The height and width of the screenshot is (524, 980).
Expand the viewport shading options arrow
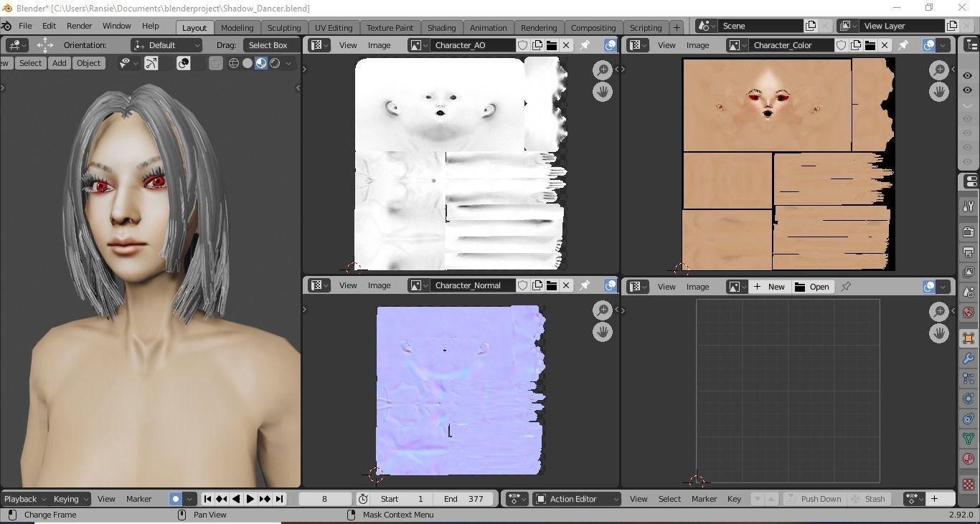point(288,63)
